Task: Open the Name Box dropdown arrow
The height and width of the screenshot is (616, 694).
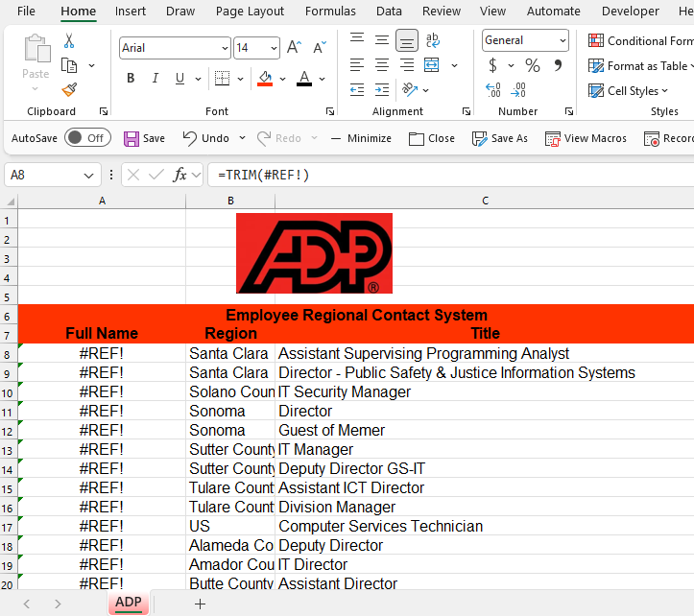Action: tap(89, 175)
